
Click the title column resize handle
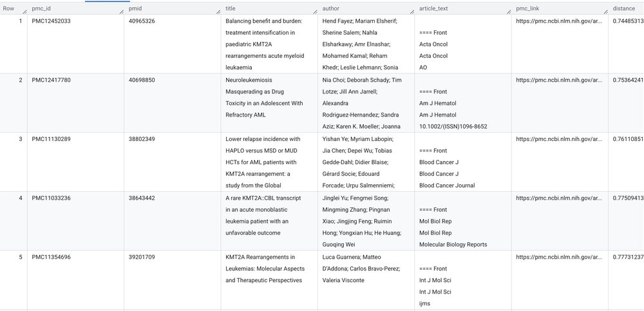tap(314, 10)
